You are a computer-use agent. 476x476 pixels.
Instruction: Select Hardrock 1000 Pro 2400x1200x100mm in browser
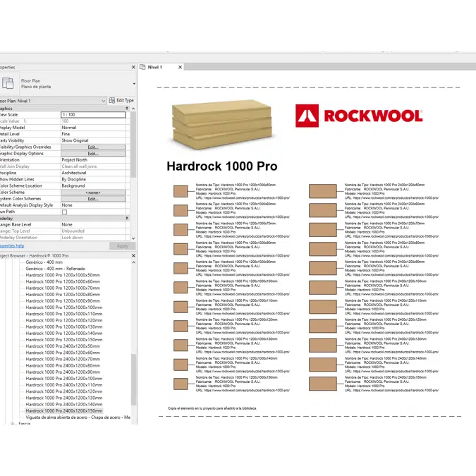(x=64, y=379)
